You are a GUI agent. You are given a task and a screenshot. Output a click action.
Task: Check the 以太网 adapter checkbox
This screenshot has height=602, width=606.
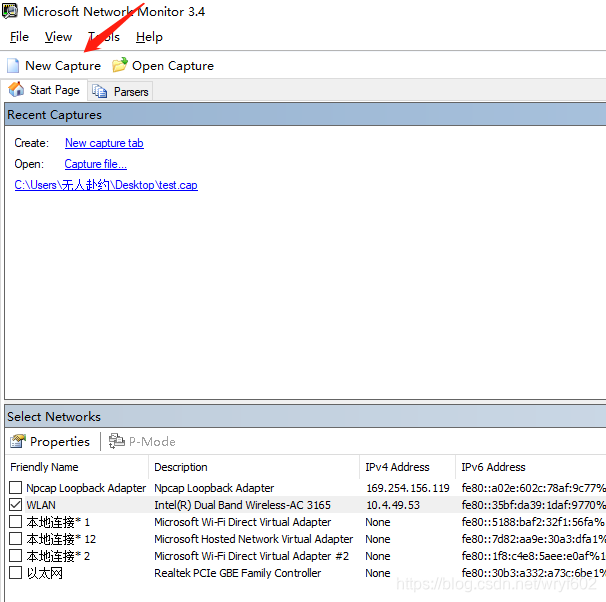click(15, 573)
